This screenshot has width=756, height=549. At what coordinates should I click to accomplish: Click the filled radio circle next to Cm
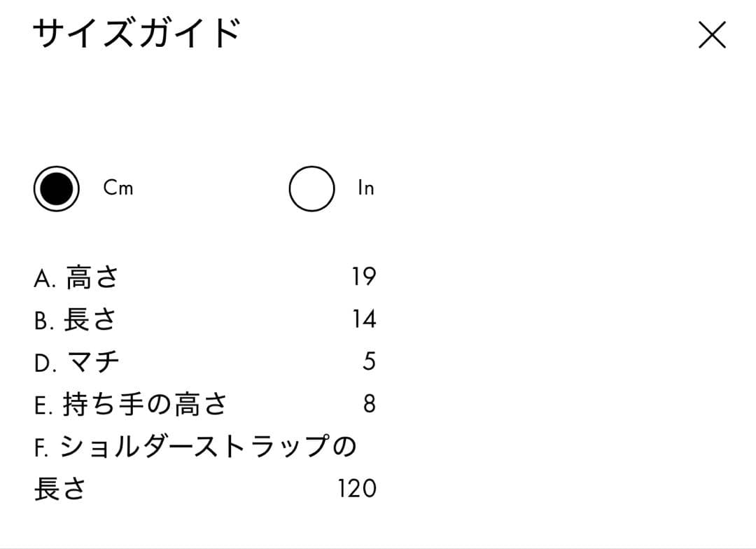click(x=57, y=187)
